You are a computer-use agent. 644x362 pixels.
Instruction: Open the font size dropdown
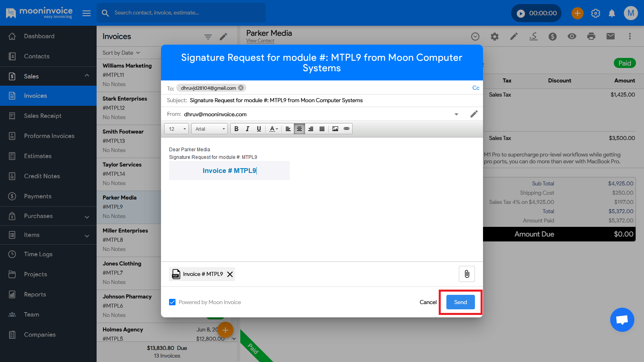pyautogui.click(x=176, y=129)
